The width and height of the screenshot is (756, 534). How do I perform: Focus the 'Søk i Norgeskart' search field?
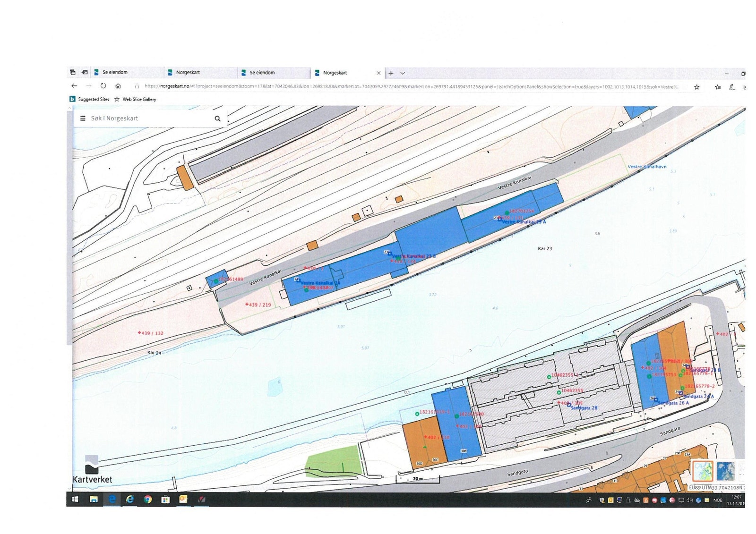[x=150, y=119]
